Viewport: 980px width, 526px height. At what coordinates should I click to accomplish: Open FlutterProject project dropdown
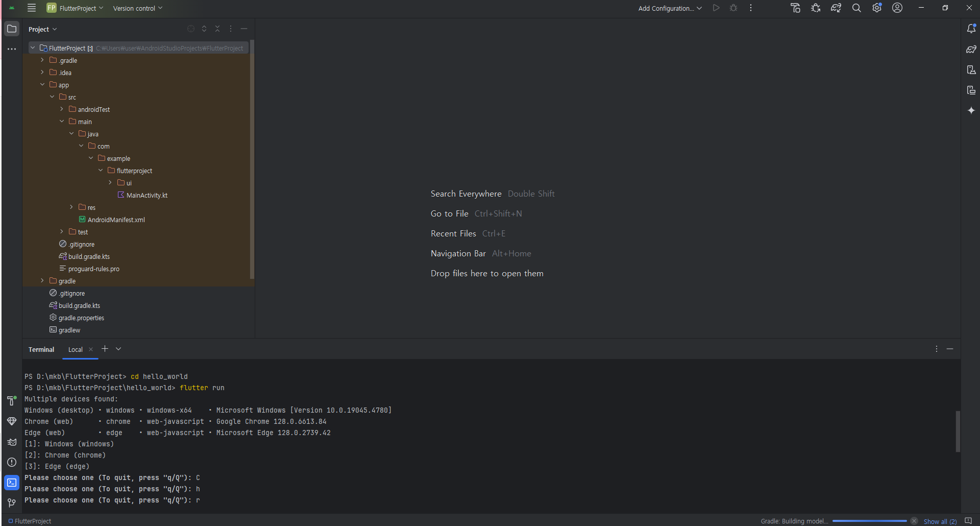tap(75, 8)
